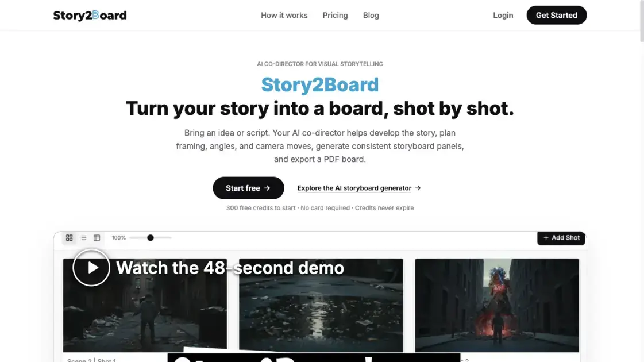Switch to list view icon
Screen dimensions: 644x362
(83, 238)
